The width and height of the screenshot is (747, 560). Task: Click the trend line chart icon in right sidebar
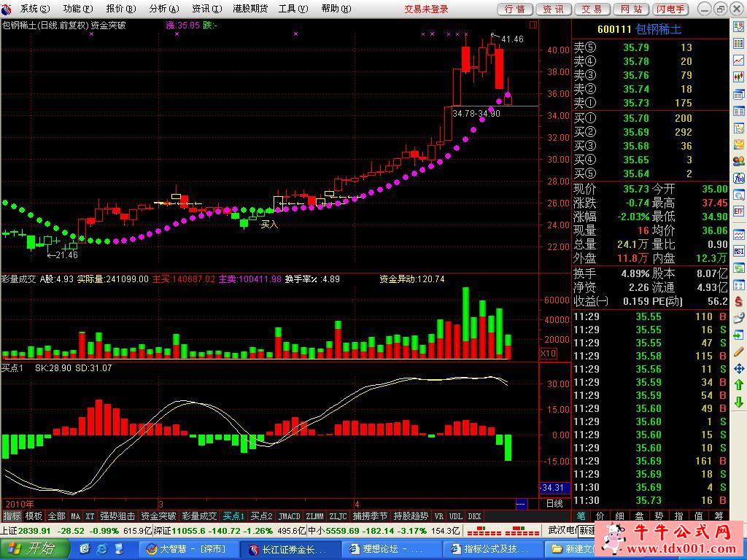[738, 60]
